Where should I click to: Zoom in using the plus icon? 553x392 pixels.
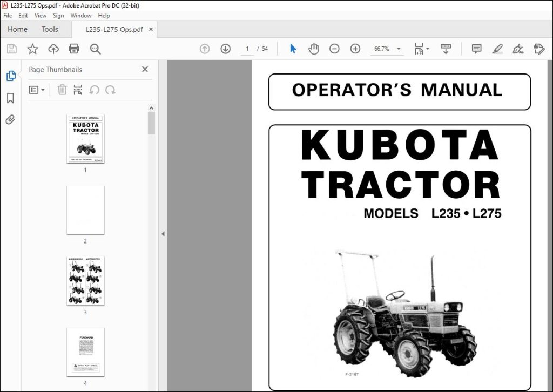(x=355, y=49)
